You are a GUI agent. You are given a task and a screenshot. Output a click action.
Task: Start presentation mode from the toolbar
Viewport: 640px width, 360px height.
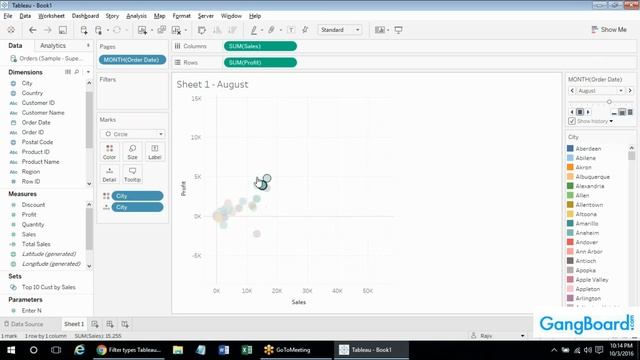coord(398,30)
